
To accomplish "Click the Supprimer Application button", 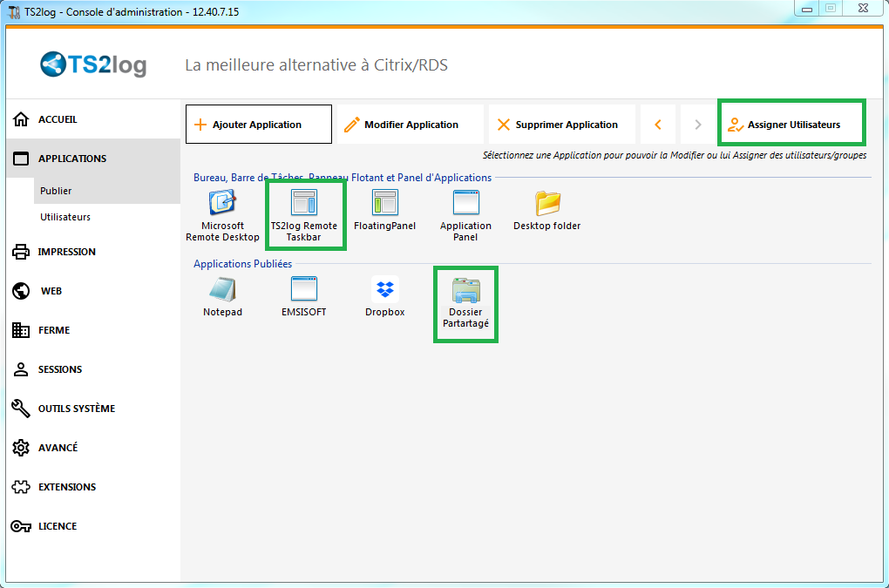I will [562, 124].
